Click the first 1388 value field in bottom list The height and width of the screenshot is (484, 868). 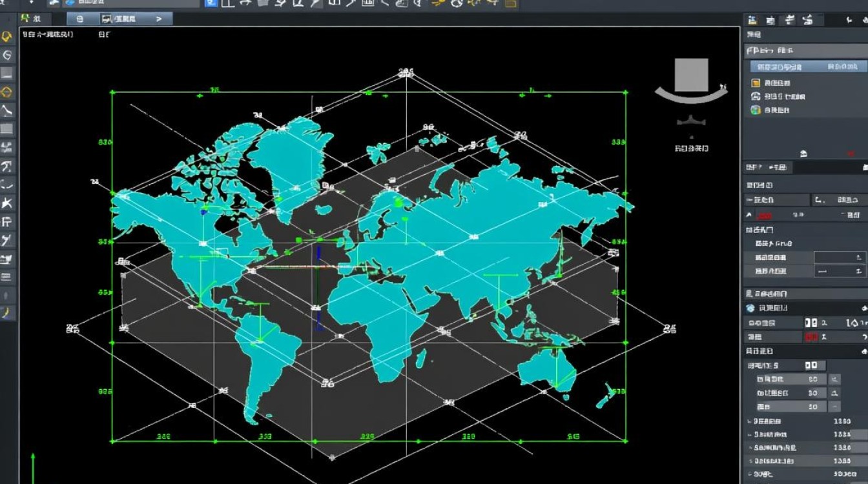(842, 421)
